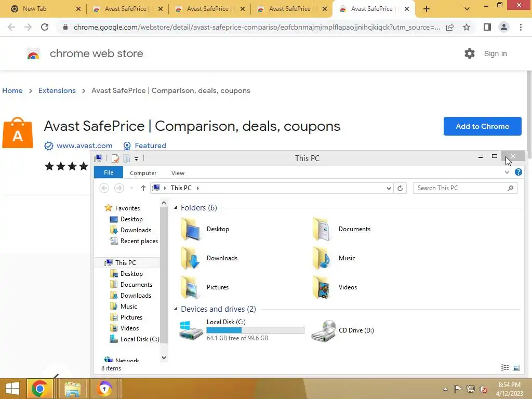Viewport: 532px width, 399px height.
Task: Open the address bar history dropdown
Action: pos(389,188)
